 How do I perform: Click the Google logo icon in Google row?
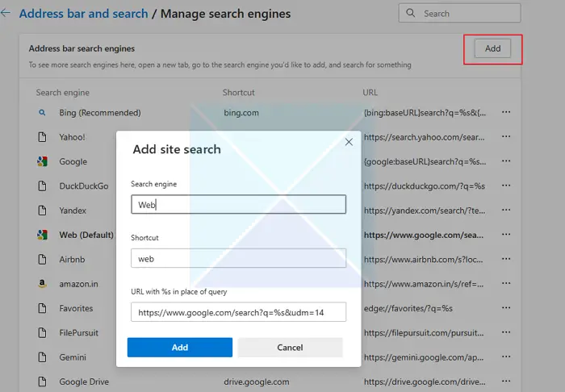tap(42, 161)
